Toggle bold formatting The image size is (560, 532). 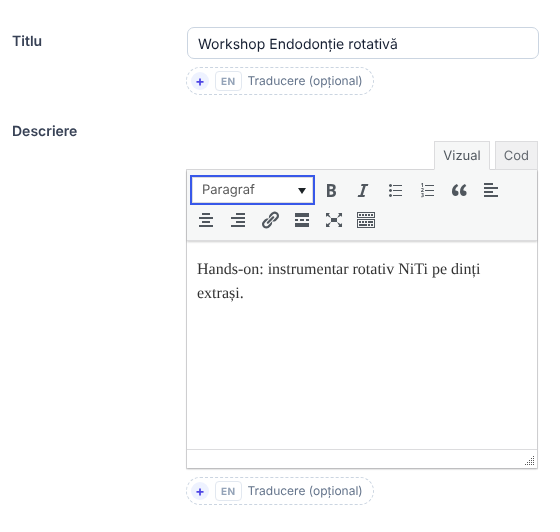click(331, 190)
